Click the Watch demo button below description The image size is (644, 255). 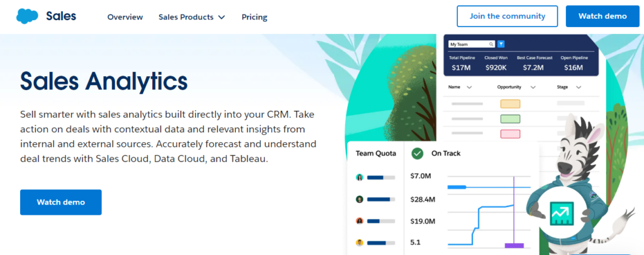pos(61,202)
